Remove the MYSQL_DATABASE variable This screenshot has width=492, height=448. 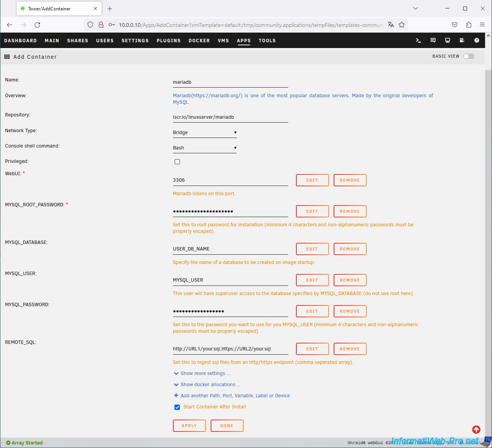point(350,249)
